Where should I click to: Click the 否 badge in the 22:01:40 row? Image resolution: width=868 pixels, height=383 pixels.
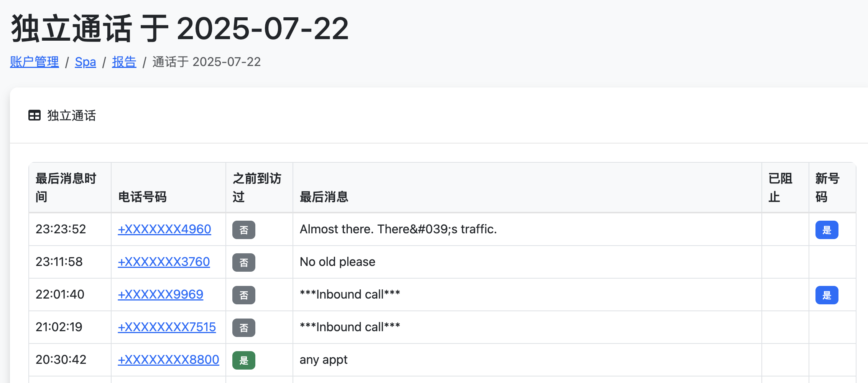[244, 295]
